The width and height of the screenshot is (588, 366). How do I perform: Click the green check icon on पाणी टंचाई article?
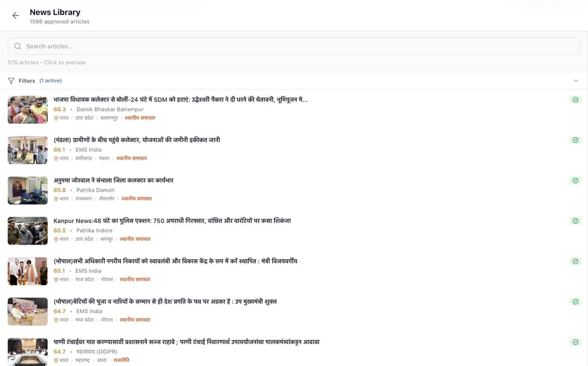coord(575,342)
